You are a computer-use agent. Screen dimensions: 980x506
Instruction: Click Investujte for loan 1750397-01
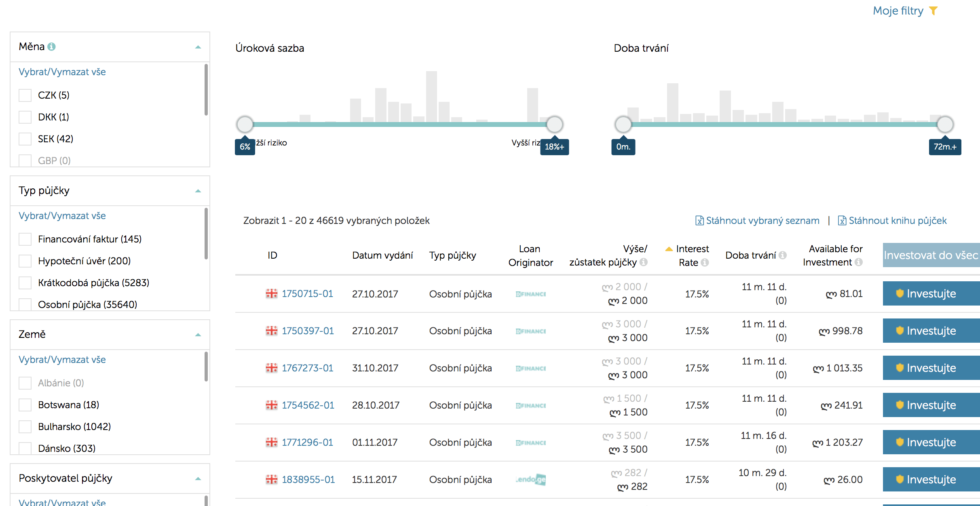click(931, 331)
